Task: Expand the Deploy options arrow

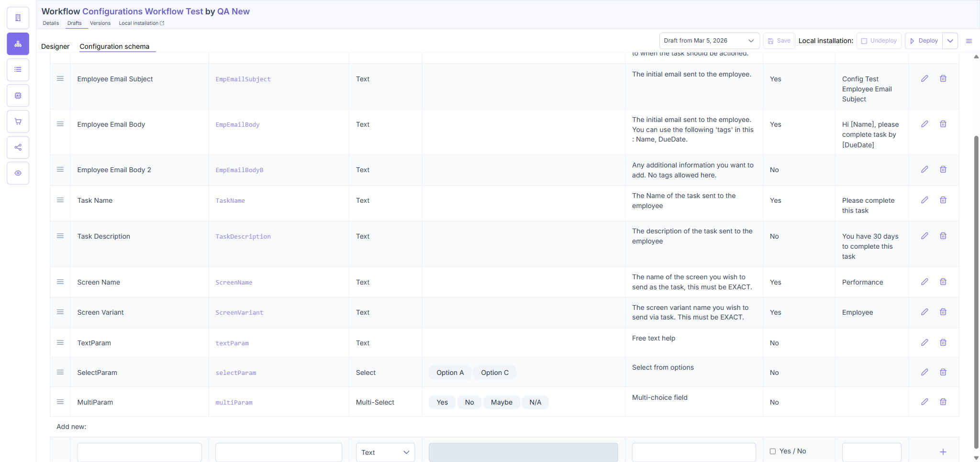Action: click(x=950, y=41)
